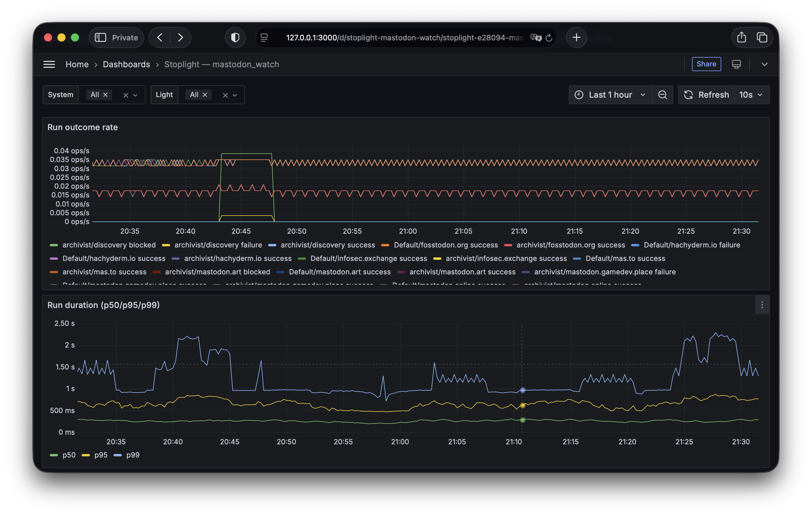This screenshot has width=812, height=516.
Task: Click the p50 data point at 21:10
Action: 522,420
